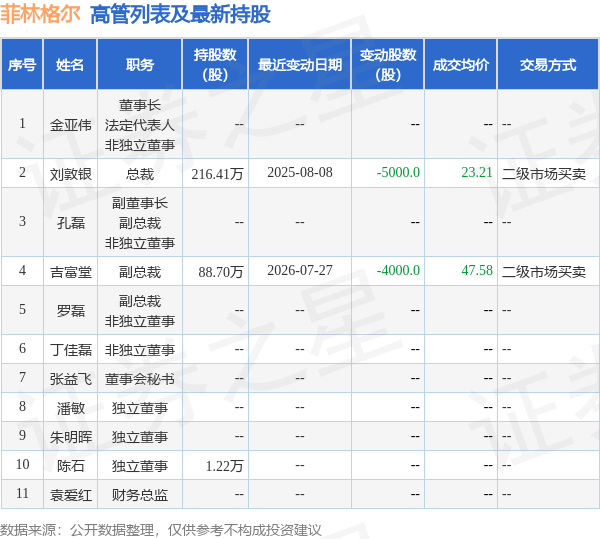
Task: Click row number 7
Action: [x=22, y=377]
